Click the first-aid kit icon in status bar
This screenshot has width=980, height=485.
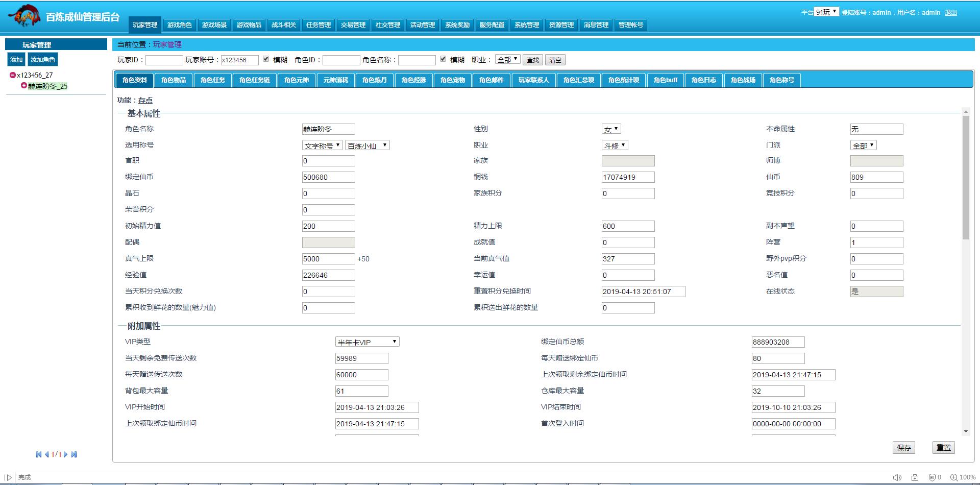pyautogui.click(x=915, y=477)
